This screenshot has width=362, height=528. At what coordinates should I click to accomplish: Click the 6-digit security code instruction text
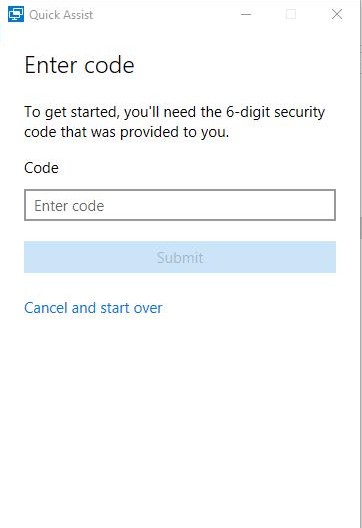(174, 122)
